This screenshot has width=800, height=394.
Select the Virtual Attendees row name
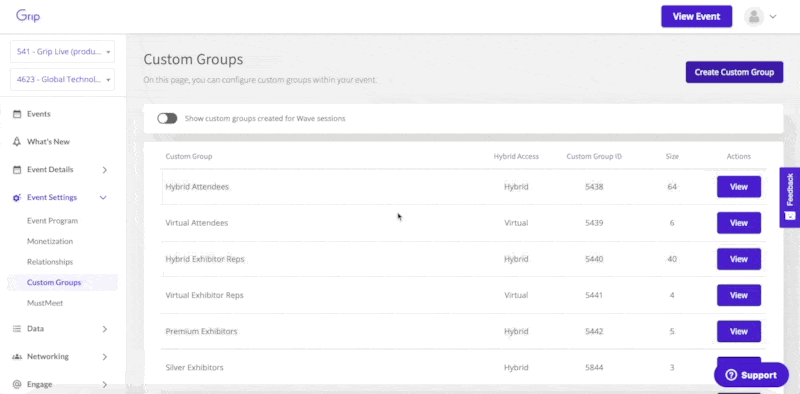[196, 223]
